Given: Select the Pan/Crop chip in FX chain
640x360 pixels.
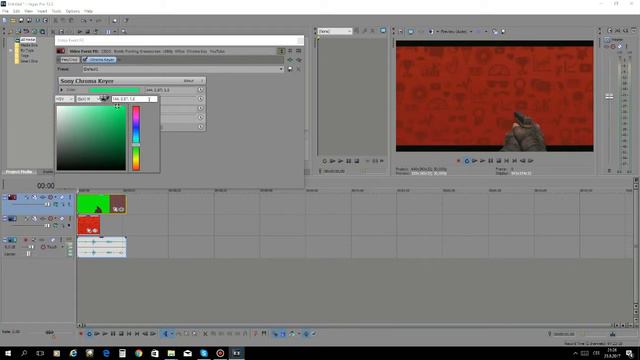Looking at the screenshot, I should 69,60.
